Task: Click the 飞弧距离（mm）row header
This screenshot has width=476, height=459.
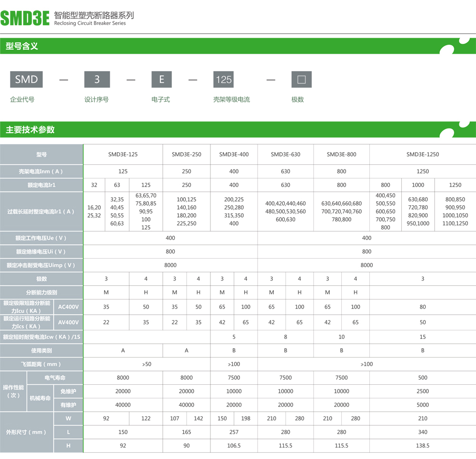Action: pos(41,364)
